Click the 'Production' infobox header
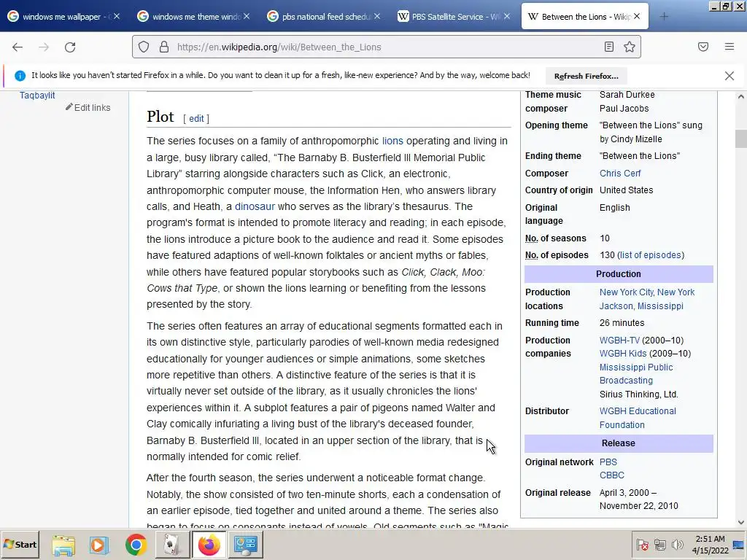 click(619, 274)
